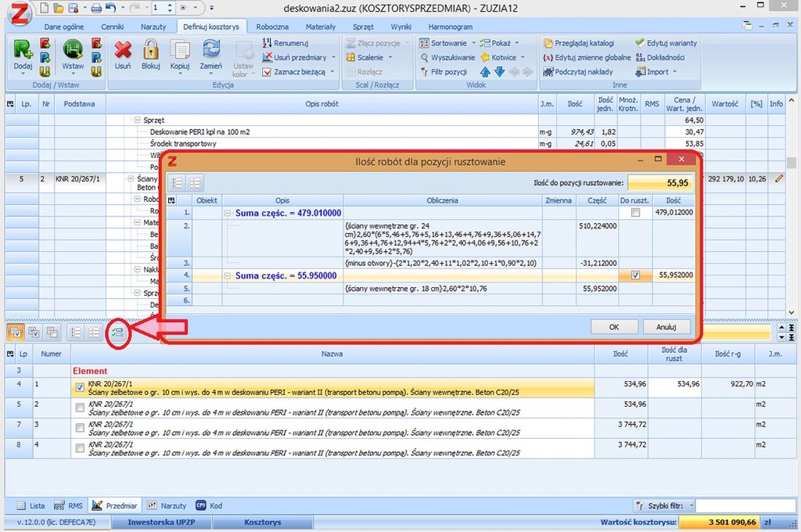Open Filtr pozycji filter
This screenshot has width=801, height=532.
tap(444, 71)
